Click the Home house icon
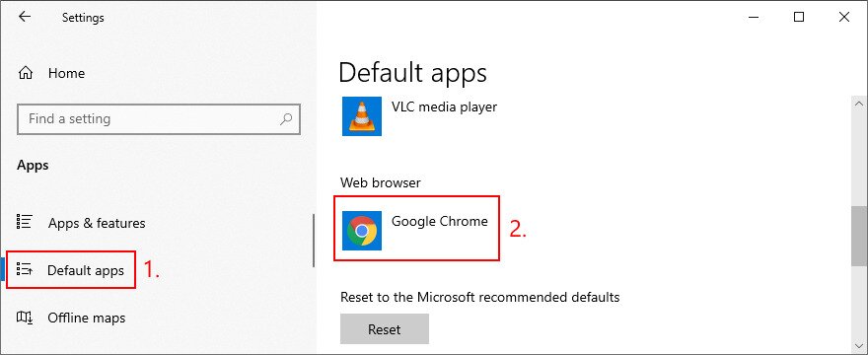 pyautogui.click(x=26, y=73)
